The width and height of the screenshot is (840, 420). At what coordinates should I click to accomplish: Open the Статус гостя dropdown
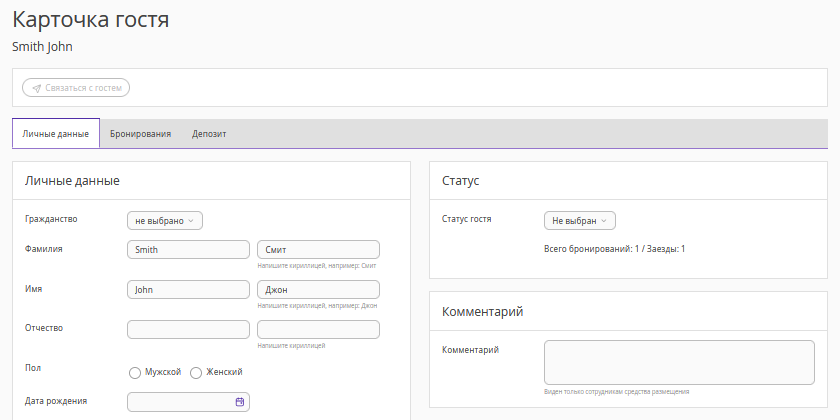[580, 220]
